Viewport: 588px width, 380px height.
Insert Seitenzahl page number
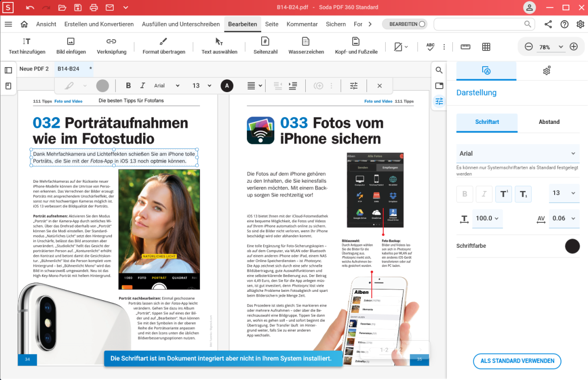tap(265, 47)
